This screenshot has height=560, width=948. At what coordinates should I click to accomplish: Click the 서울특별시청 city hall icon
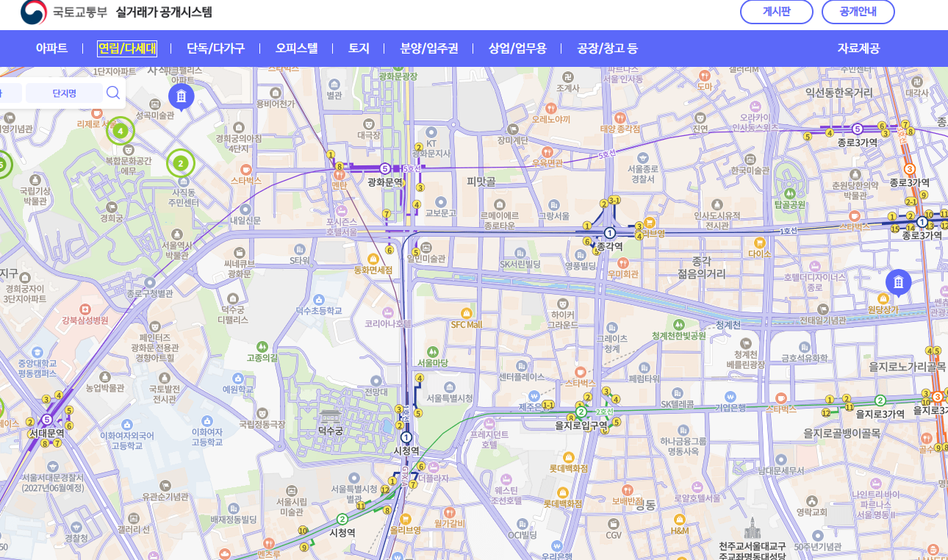point(450,386)
